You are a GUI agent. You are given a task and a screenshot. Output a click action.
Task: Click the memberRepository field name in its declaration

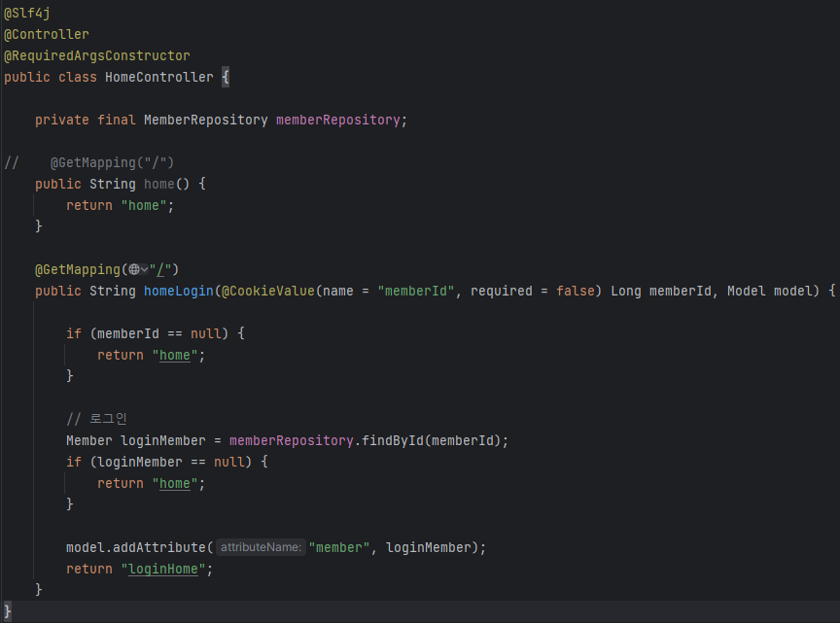[338, 120]
